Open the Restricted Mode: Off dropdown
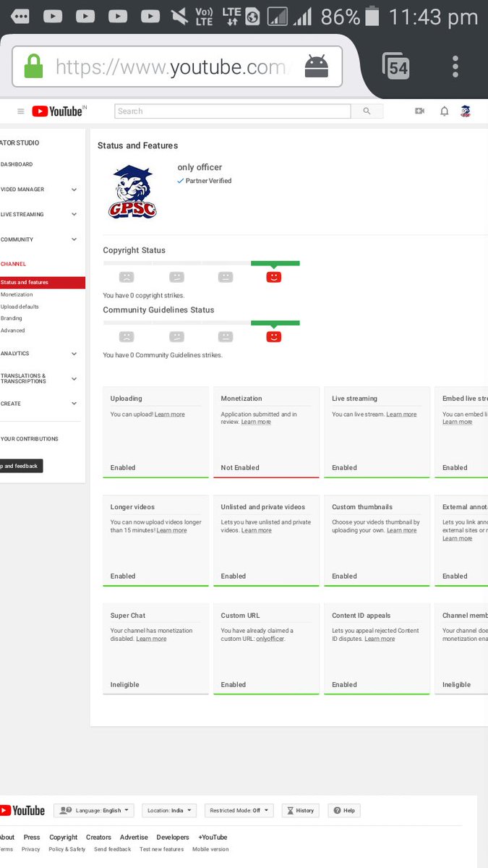488x868 pixels. 239,811
